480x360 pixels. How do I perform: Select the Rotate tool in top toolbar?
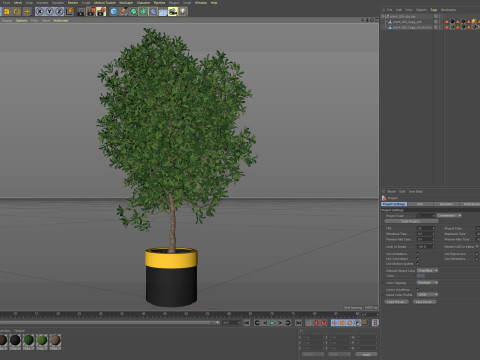coord(17,12)
